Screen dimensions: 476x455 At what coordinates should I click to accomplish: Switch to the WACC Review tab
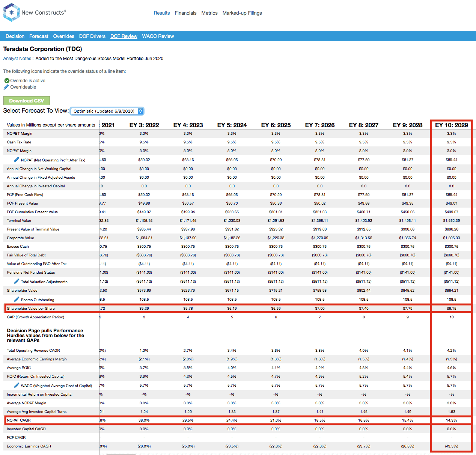[x=158, y=36]
